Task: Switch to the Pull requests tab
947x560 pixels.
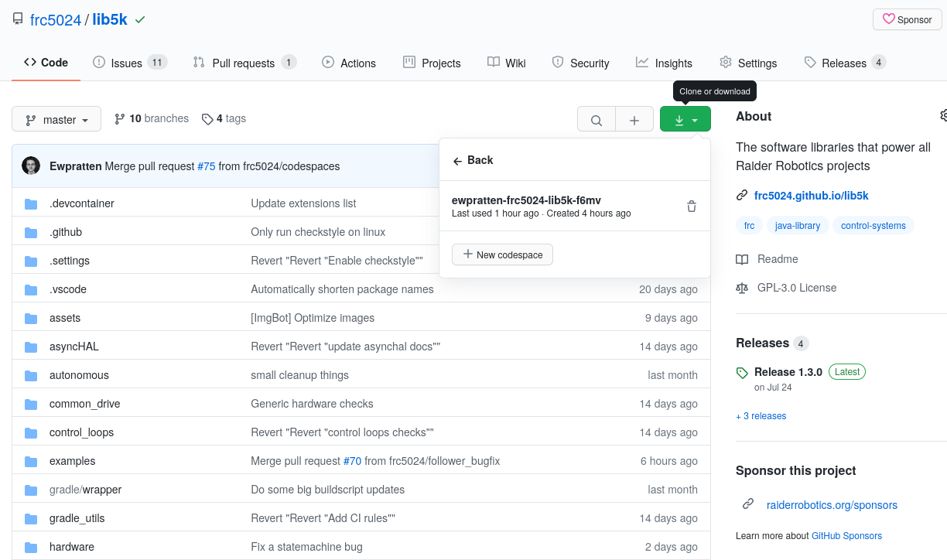Action: point(244,63)
